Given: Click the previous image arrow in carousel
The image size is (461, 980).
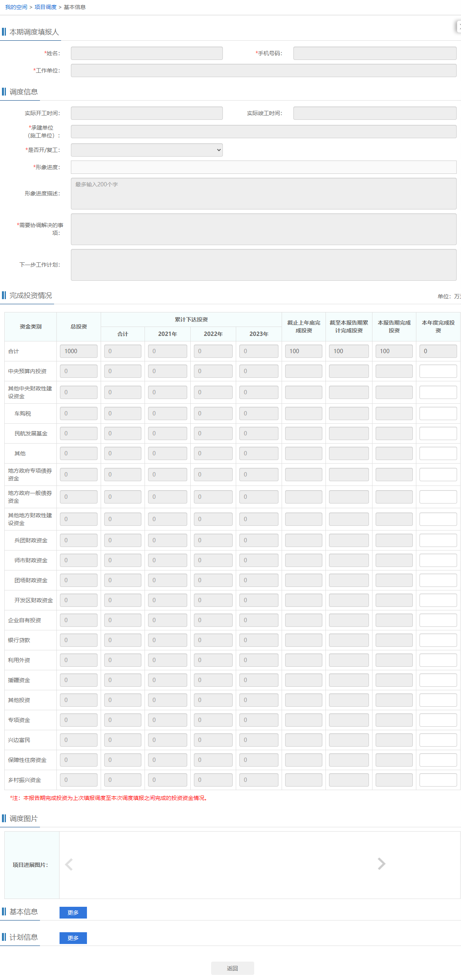Looking at the screenshot, I should 69,864.
